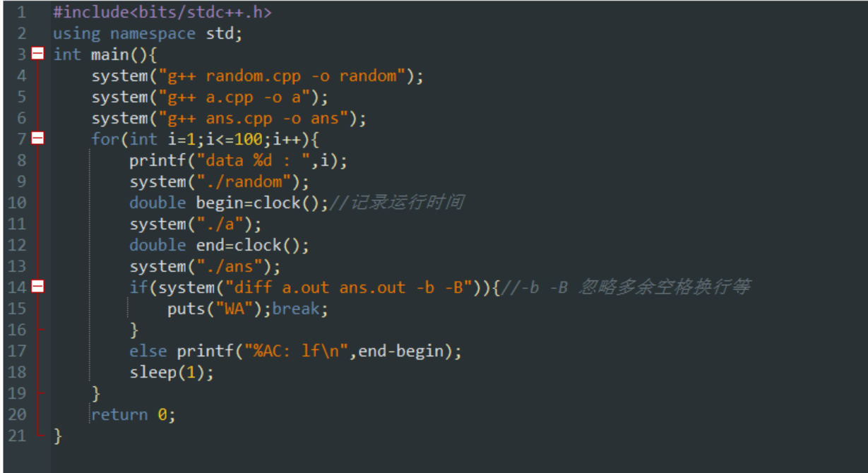This screenshot has width=868, height=473.
Task: Collapse the for loop fold marker
Action: 37,139
